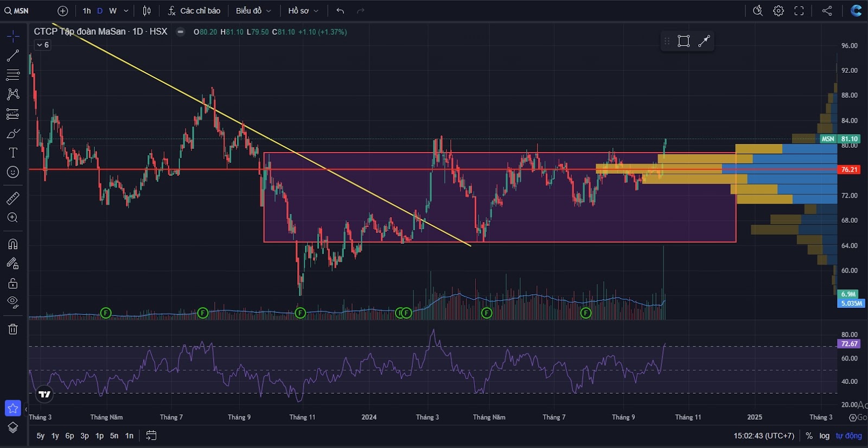Toggle lock all drawing tools
The height and width of the screenshot is (448, 868).
13,283
